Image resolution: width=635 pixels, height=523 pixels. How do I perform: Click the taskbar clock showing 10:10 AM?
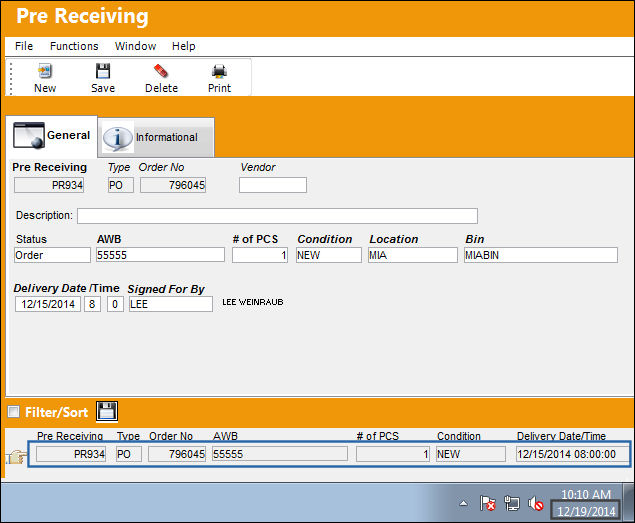click(586, 495)
